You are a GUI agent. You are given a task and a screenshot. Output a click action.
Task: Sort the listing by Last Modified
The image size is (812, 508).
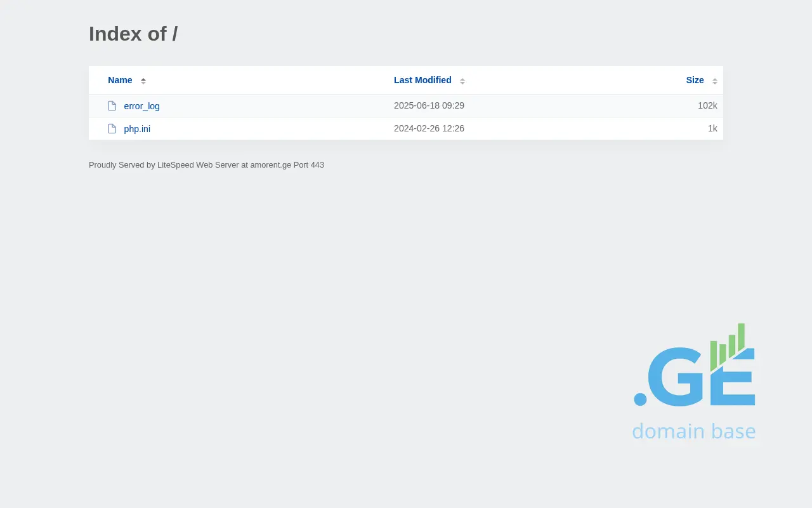pos(422,80)
